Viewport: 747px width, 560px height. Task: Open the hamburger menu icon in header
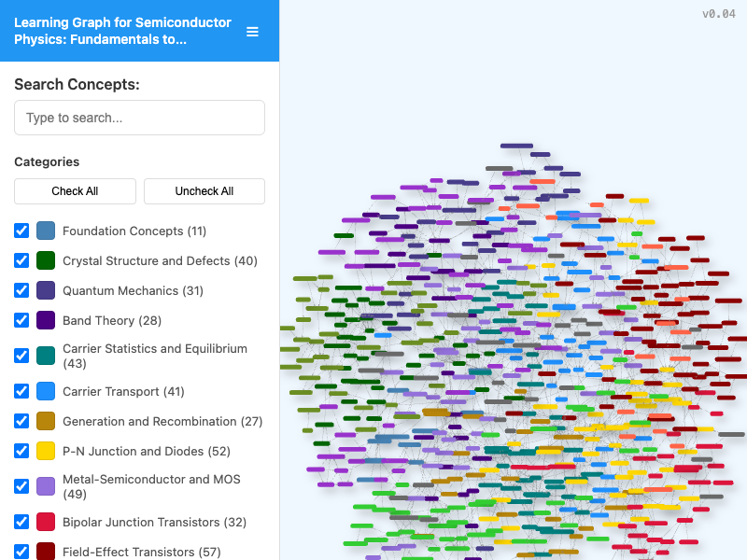click(x=252, y=32)
